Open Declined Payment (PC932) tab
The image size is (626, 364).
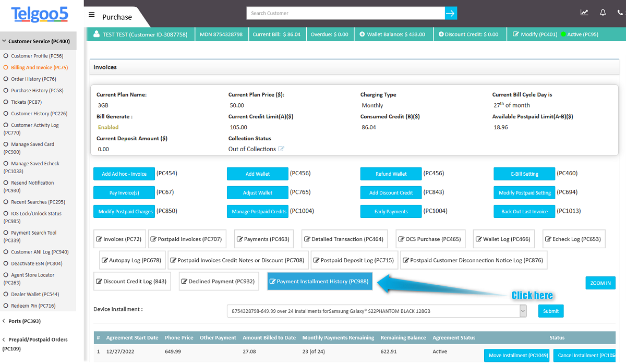(x=218, y=282)
